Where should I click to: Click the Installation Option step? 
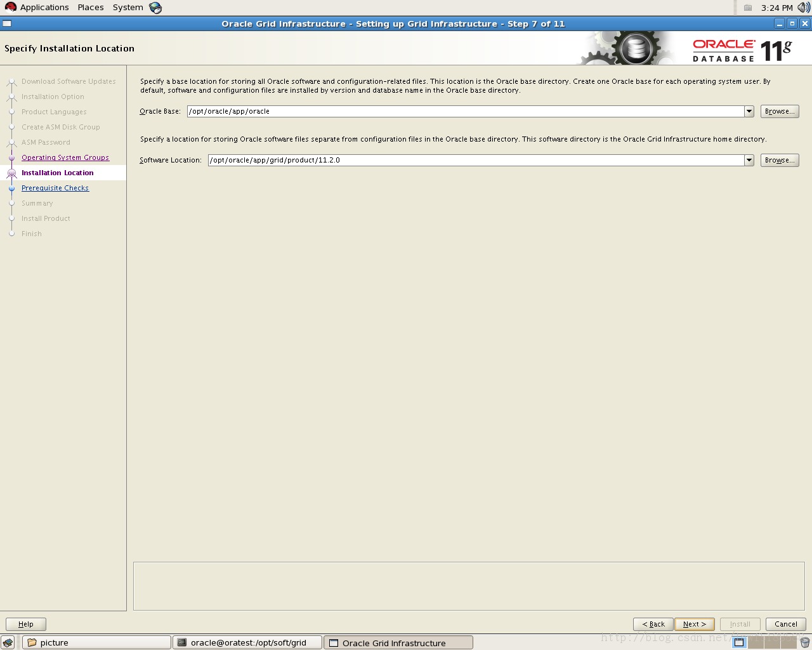pos(53,96)
